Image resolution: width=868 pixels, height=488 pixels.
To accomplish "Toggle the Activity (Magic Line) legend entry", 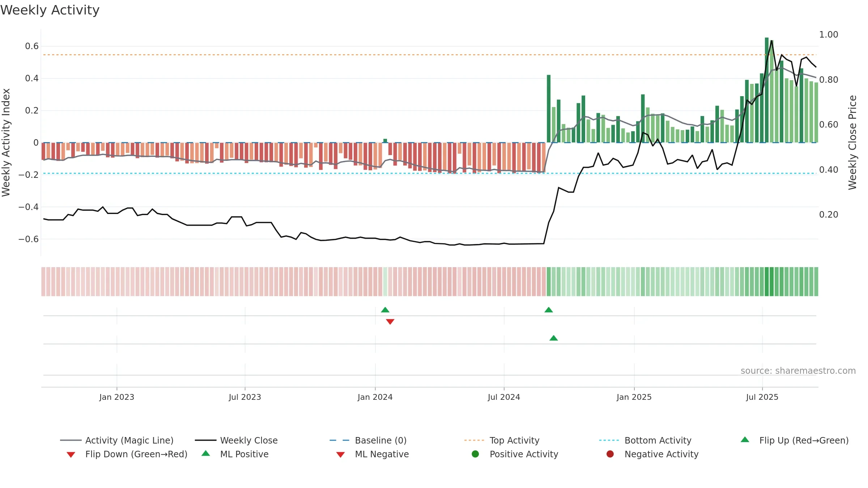I will click(117, 440).
